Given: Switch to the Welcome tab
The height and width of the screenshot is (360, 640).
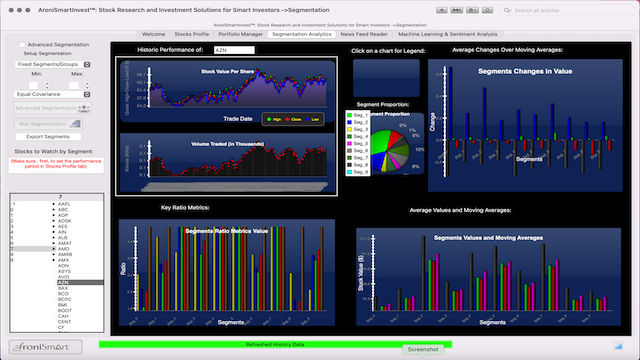Looking at the screenshot, I should 153,34.
